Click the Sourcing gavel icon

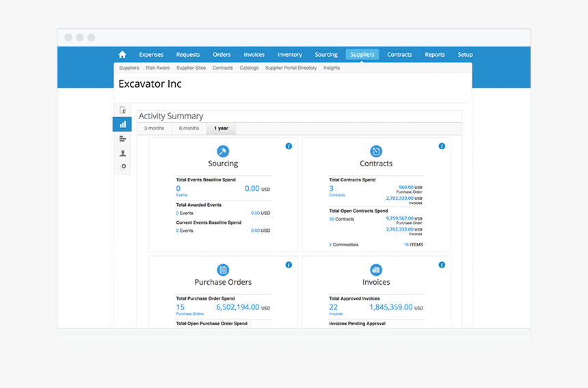tap(223, 151)
